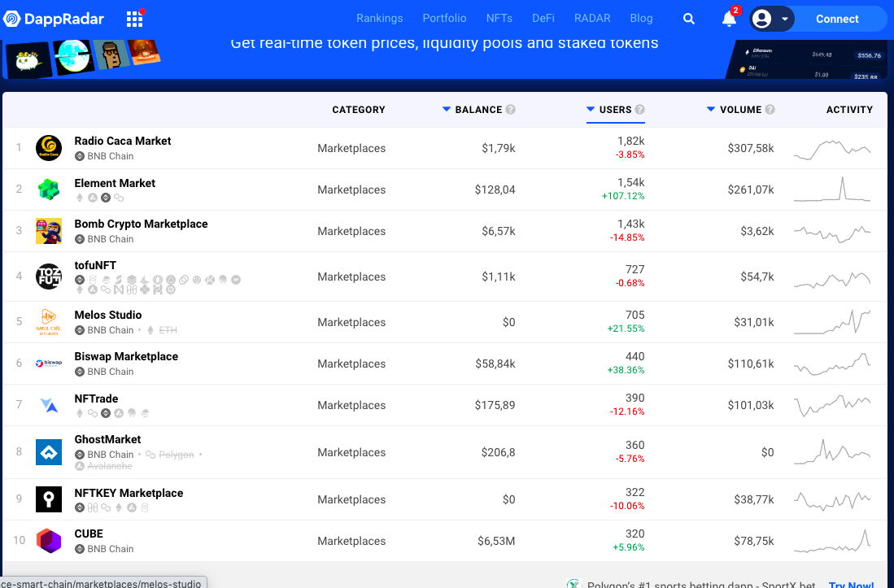Click the tofuNFT logo
This screenshot has width=894, height=588.
tap(49, 277)
